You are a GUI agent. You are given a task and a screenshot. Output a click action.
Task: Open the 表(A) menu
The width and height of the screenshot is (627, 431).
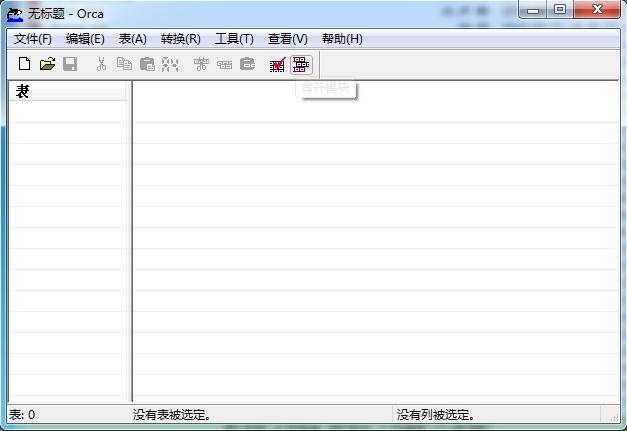tap(132, 39)
